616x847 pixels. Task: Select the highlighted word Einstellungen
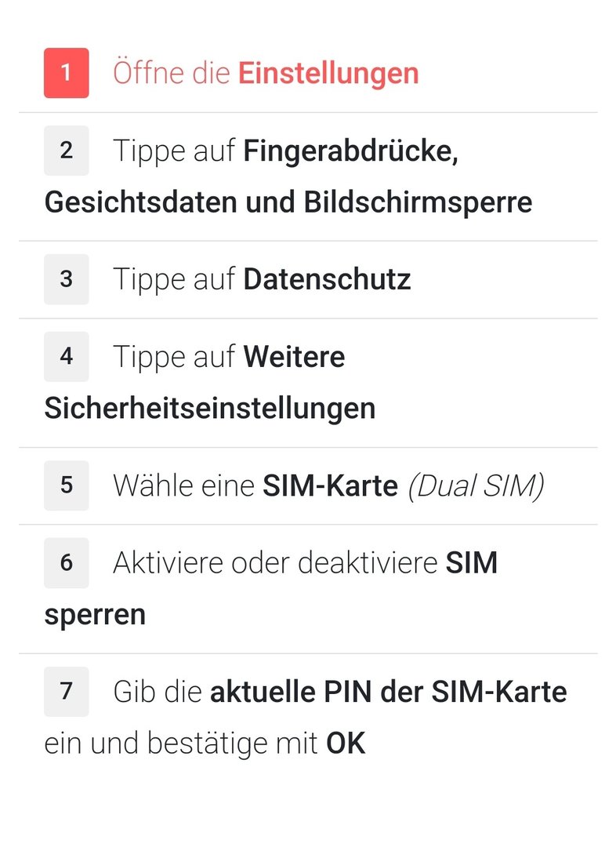pos(328,74)
